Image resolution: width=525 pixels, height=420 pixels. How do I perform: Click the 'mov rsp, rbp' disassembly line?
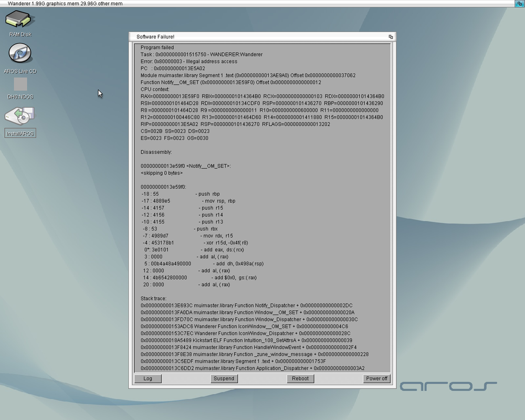coord(188,201)
